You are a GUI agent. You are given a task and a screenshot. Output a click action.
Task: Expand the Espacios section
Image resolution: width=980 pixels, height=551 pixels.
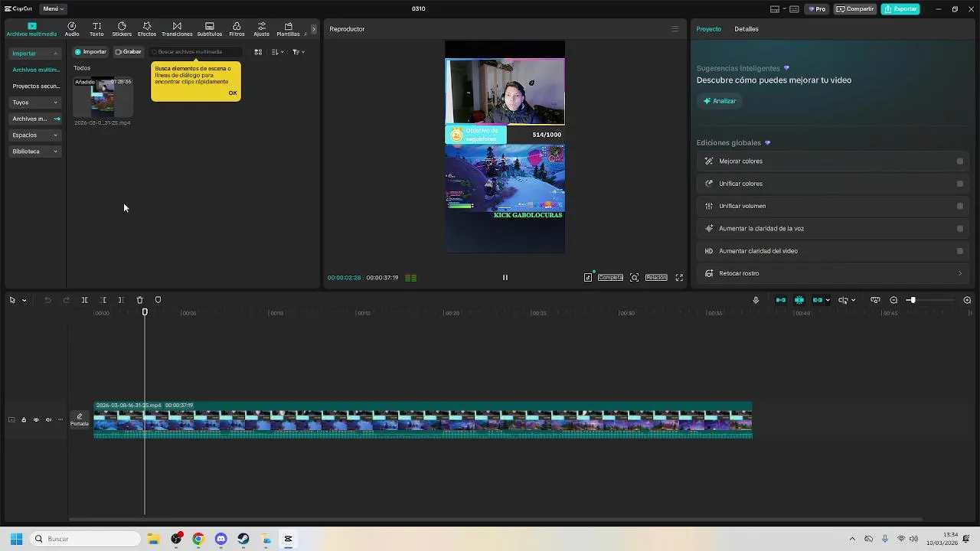tap(35, 135)
